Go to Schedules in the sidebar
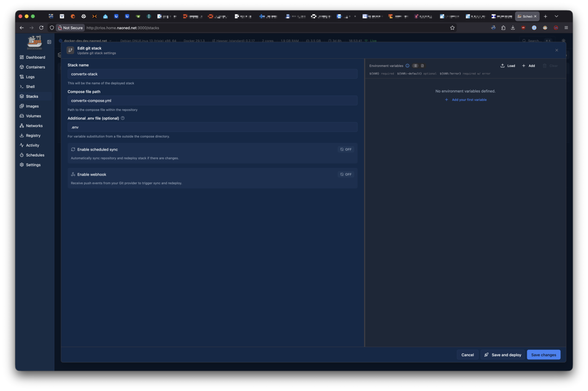 [35, 155]
